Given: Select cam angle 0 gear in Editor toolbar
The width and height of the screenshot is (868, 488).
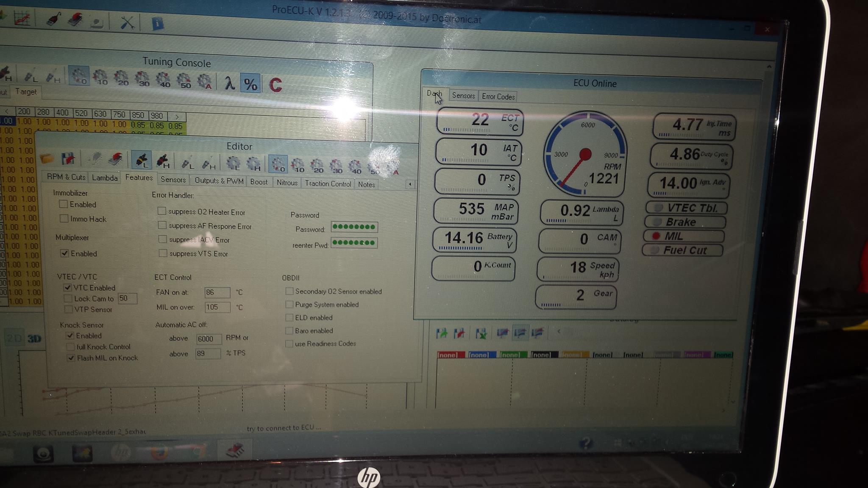Looking at the screenshot, I should point(278,164).
